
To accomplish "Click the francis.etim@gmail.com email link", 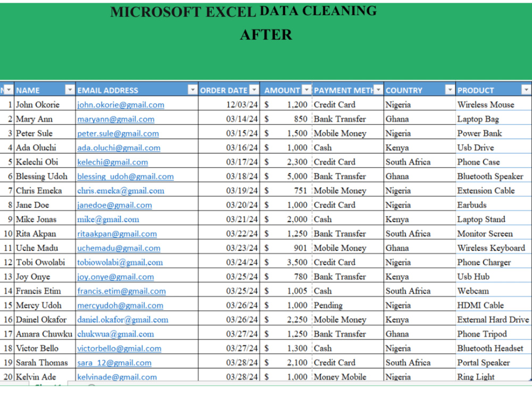I will click(x=121, y=291).
